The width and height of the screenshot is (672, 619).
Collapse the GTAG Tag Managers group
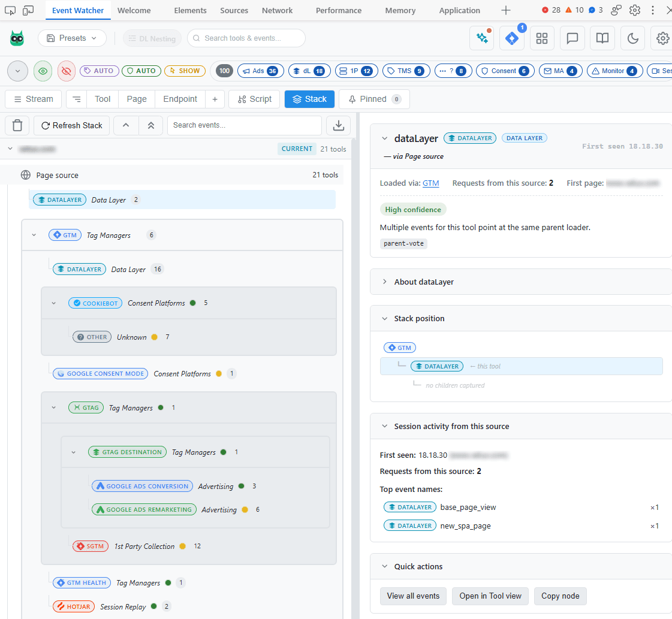53,407
